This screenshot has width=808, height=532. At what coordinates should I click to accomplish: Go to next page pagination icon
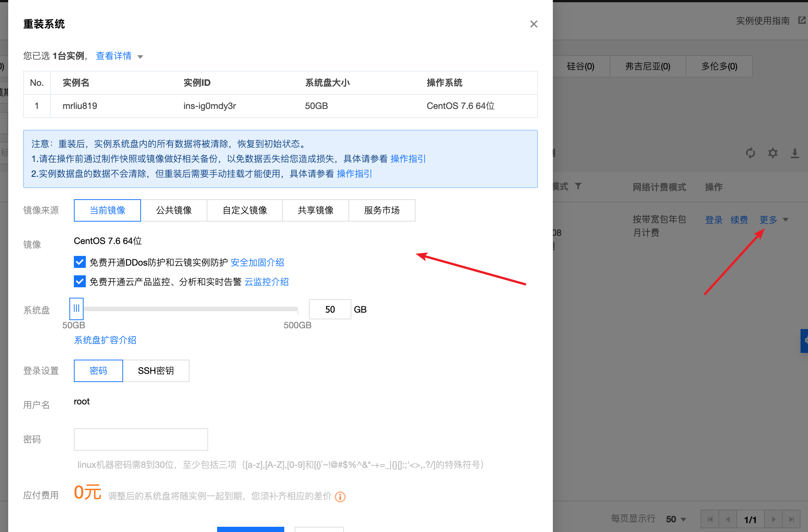tap(773, 519)
